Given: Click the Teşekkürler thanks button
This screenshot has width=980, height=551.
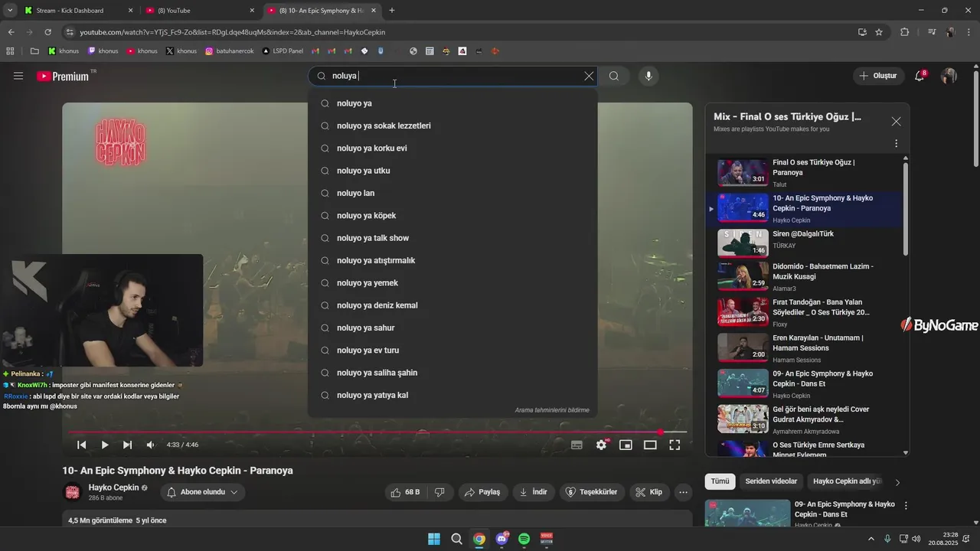Looking at the screenshot, I should (x=592, y=492).
